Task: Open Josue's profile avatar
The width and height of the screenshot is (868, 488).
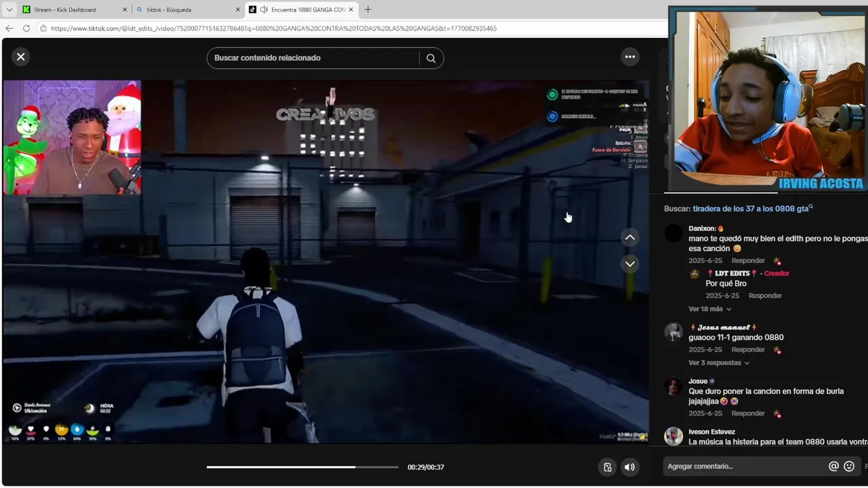Action: (673, 386)
